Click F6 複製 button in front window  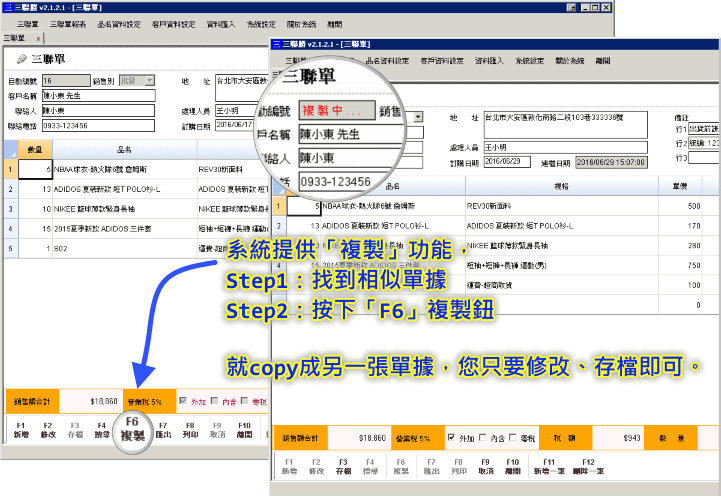pyautogui.click(x=401, y=467)
